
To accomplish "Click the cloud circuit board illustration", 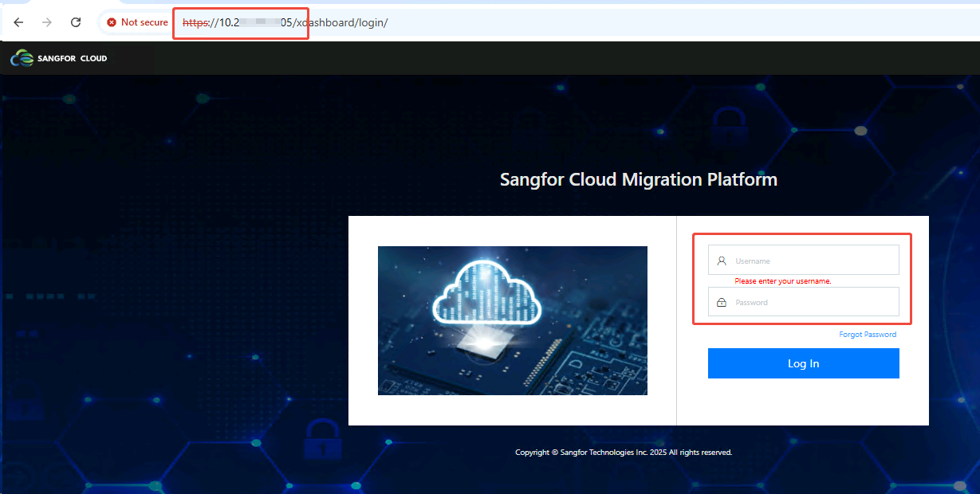I will click(512, 320).
